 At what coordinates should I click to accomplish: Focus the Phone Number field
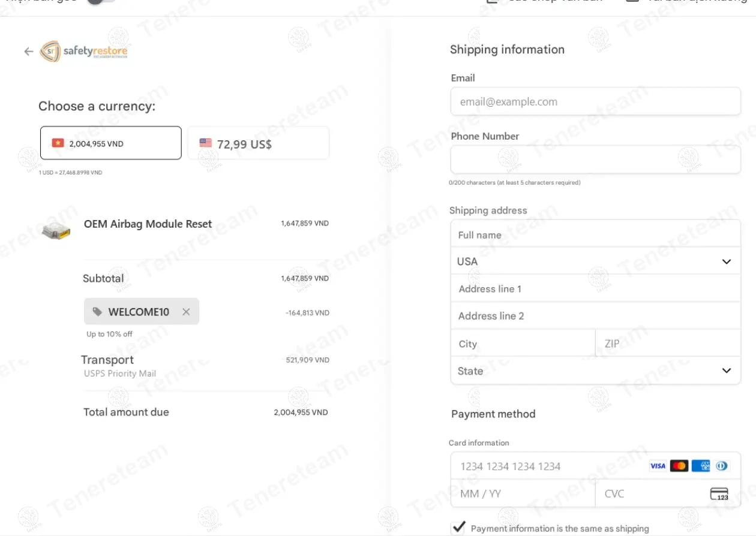pos(595,159)
